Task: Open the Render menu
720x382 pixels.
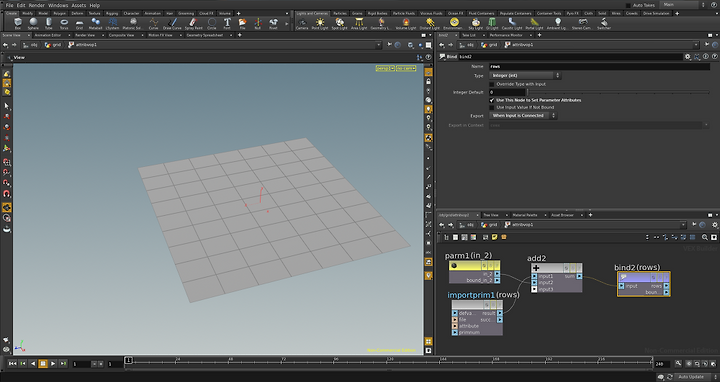Action: click(36, 5)
